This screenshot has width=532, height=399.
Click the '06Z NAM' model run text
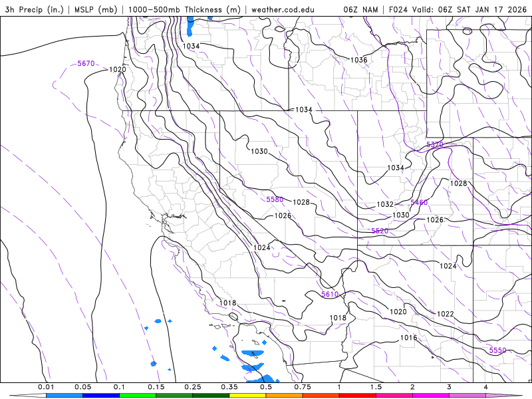(360, 9)
